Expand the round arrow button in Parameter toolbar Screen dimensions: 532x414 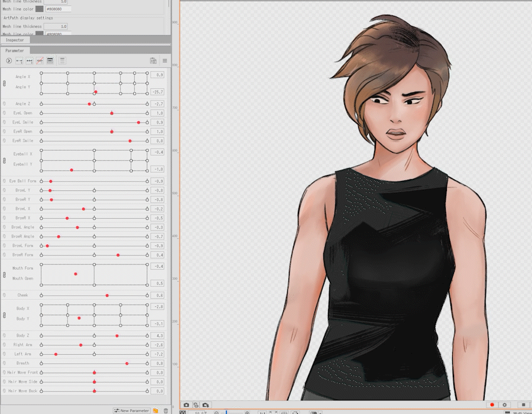[x=9, y=61]
